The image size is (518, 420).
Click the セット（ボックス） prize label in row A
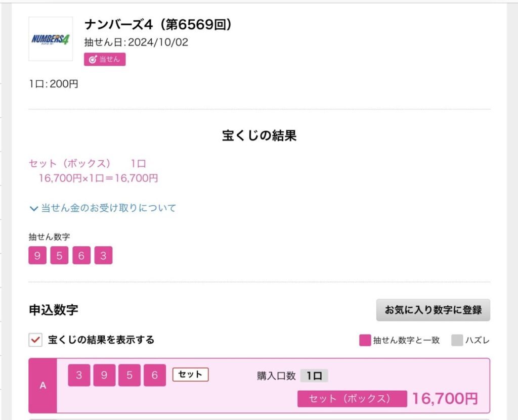(x=352, y=399)
